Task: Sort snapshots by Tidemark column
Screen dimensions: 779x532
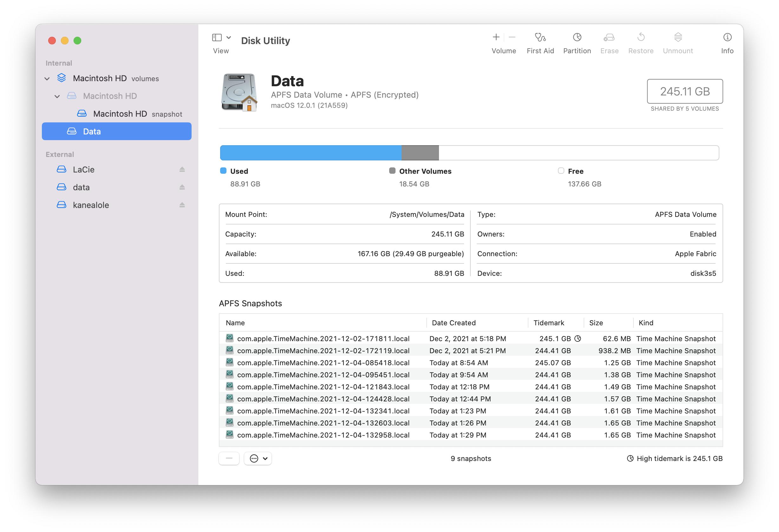Action: tap(556, 323)
